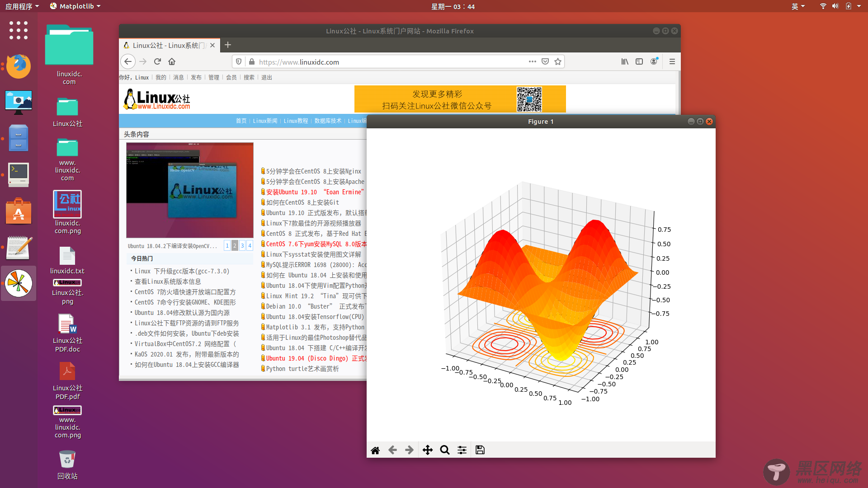Open volume indicator in top bar
Image resolution: width=868 pixels, height=488 pixels.
click(x=835, y=6)
